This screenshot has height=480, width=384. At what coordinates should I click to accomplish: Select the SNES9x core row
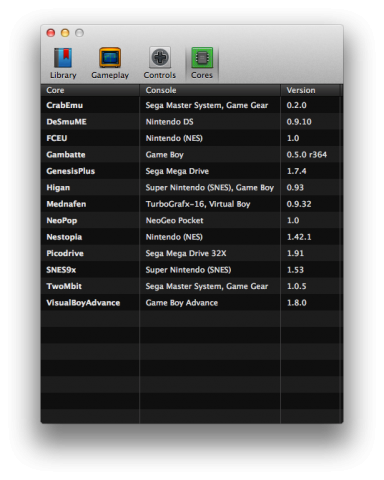point(192,270)
